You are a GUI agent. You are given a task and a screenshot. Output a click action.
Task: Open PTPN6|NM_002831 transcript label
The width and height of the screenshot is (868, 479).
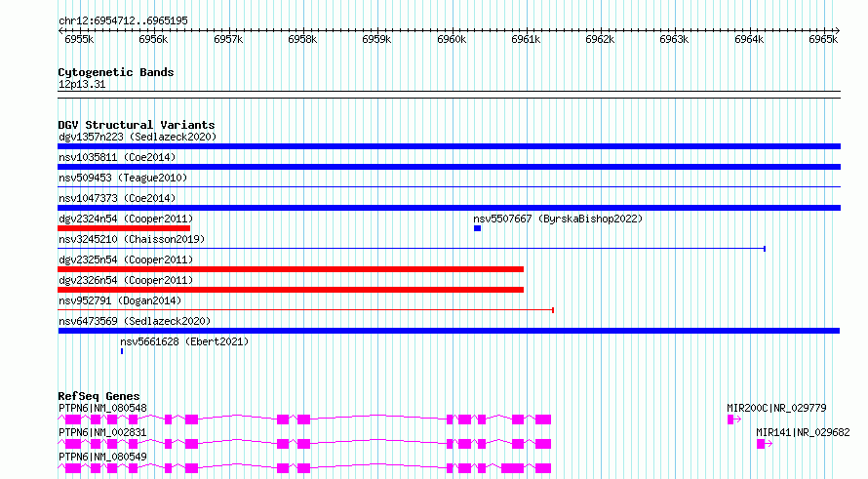(x=102, y=432)
